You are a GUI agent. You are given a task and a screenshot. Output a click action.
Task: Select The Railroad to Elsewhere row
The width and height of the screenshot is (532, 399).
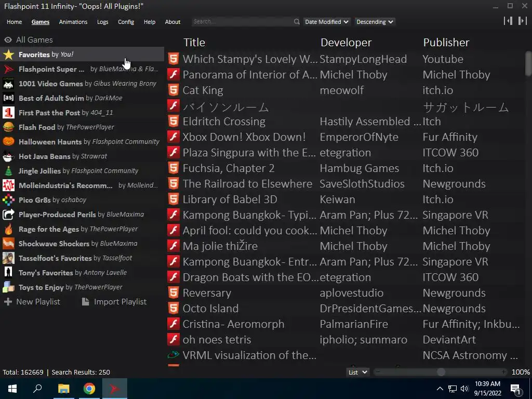click(x=345, y=184)
